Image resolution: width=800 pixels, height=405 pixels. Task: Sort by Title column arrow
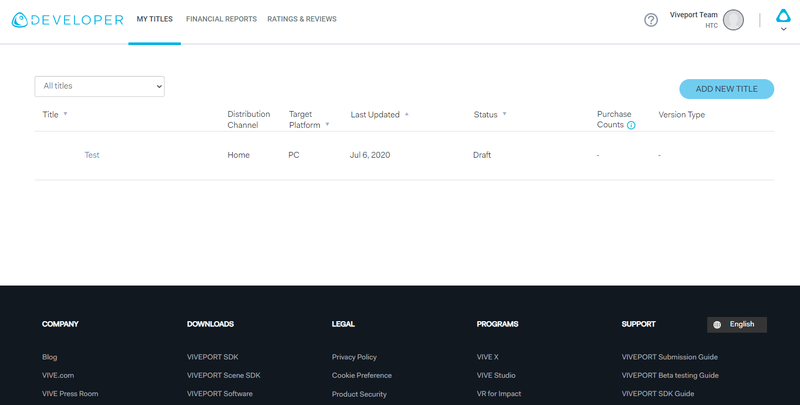[65, 114]
